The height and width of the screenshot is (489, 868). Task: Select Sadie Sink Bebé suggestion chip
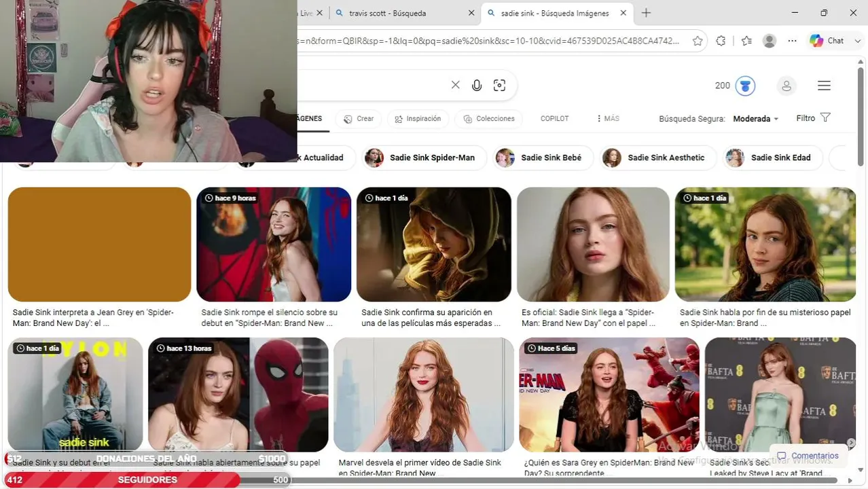(543, 158)
